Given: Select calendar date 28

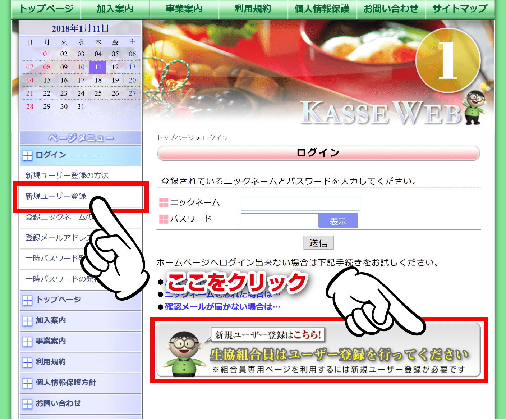Looking at the screenshot, I should coord(30,106).
